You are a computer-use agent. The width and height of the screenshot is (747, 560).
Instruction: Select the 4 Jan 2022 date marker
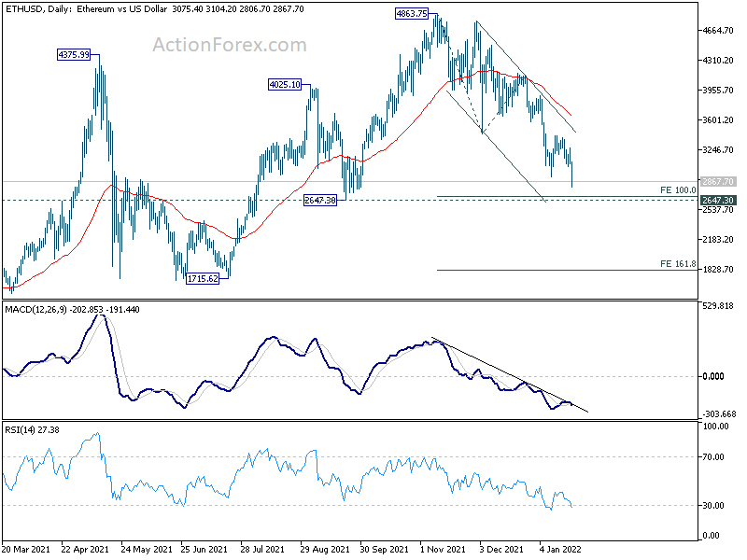(561, 549)
